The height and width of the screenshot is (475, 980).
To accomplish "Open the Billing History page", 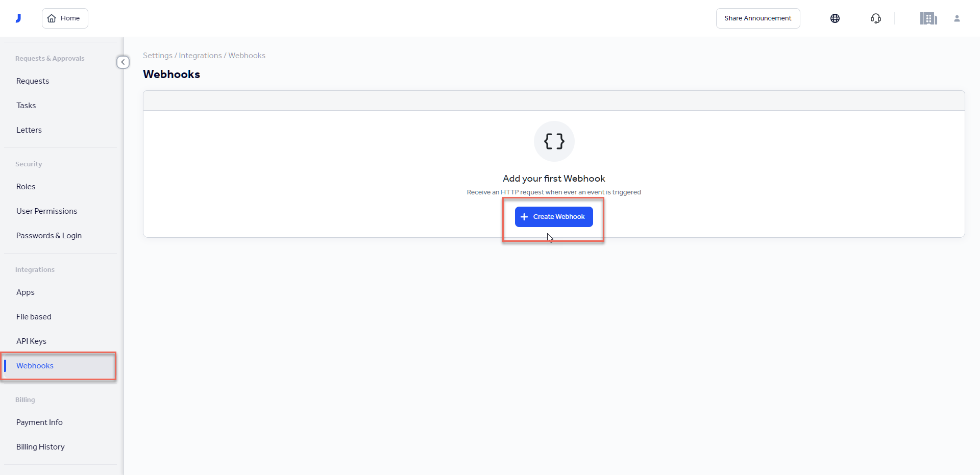I will pyautogui.click(x=40, y=446).
